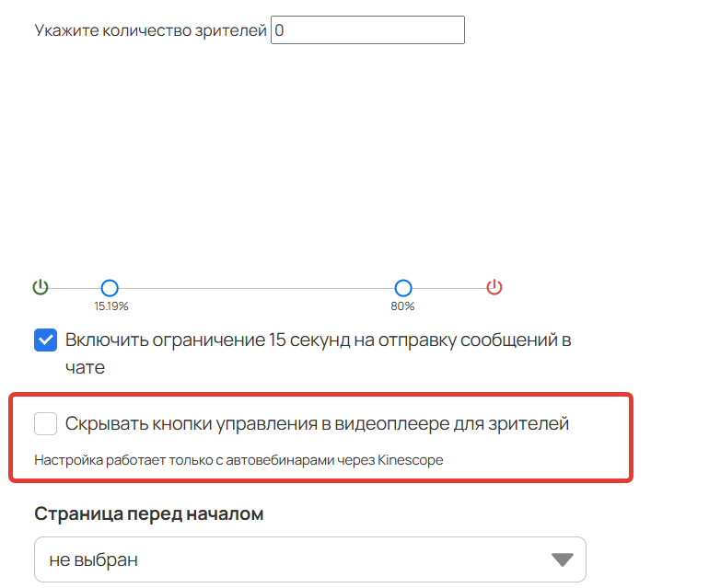Click the 15.19% percentage label
Viewport: 709px width, 588px height.
tap(111, 306)
